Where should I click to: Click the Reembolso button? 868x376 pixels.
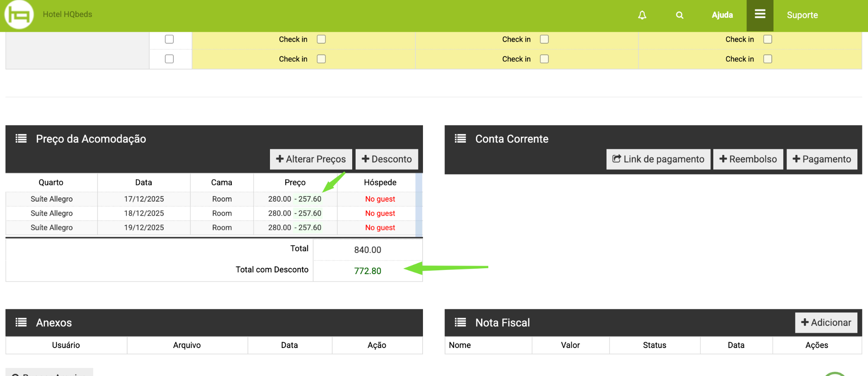click(748, 159)
